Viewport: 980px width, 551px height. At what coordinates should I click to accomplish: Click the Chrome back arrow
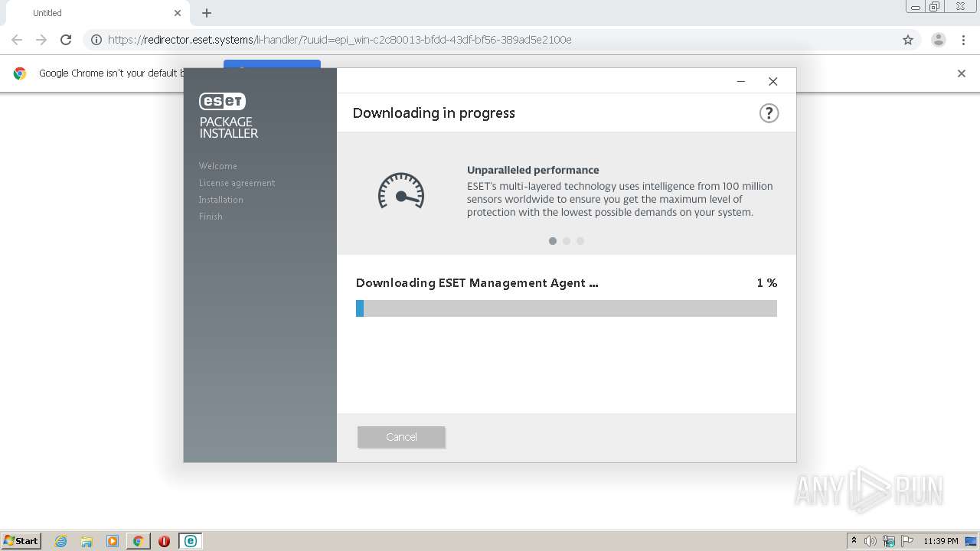click(x=17, y=40)
